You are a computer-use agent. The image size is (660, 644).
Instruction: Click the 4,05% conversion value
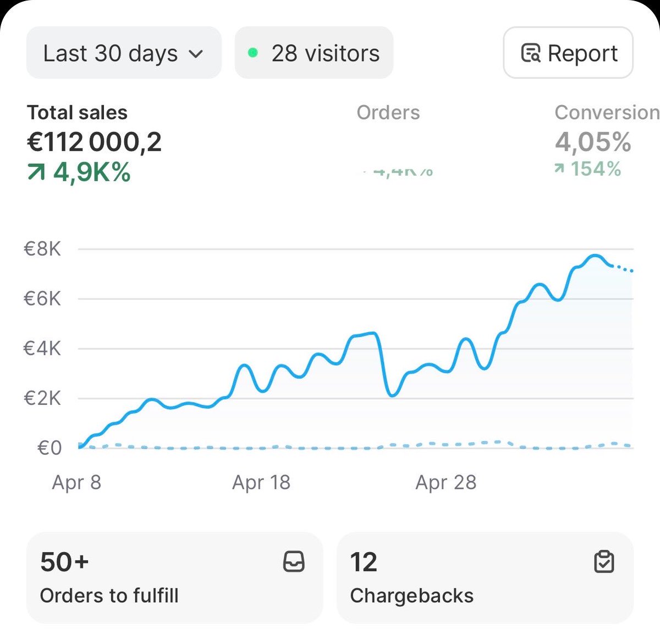[x=593, y=142]
